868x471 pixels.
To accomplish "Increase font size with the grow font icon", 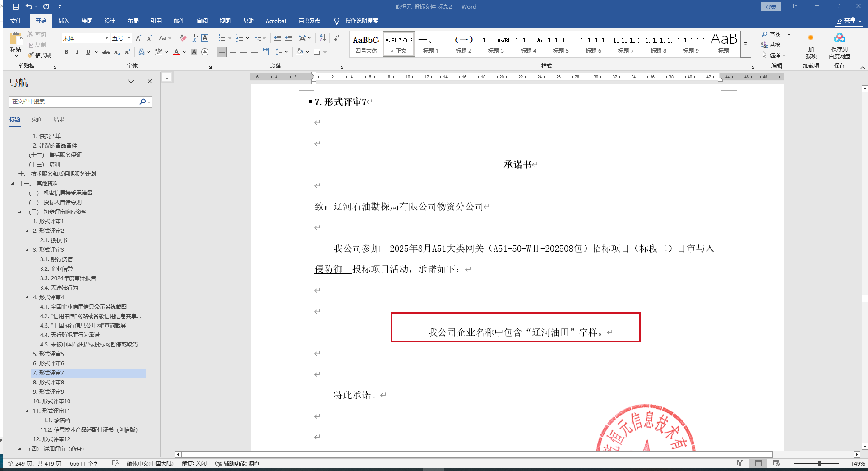I will [139, 38].
